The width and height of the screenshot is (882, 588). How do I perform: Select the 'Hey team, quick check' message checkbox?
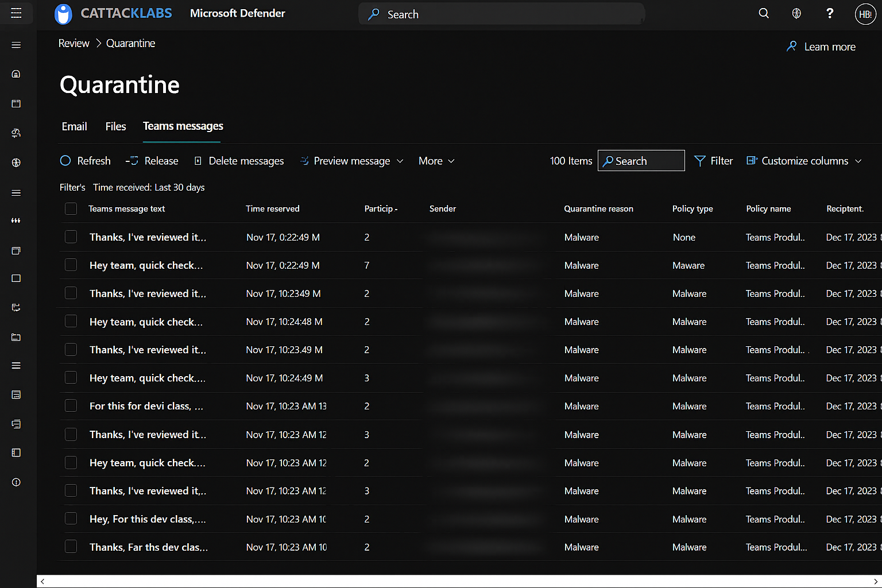(71, 265)
